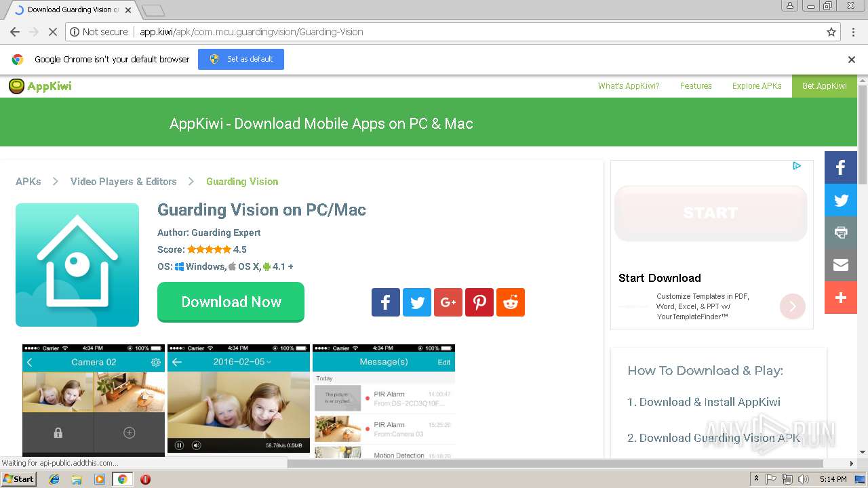Viewport: 868px width, 488px height.
Task: Print page via sidebar printer icon
Action: pos(841,232)
